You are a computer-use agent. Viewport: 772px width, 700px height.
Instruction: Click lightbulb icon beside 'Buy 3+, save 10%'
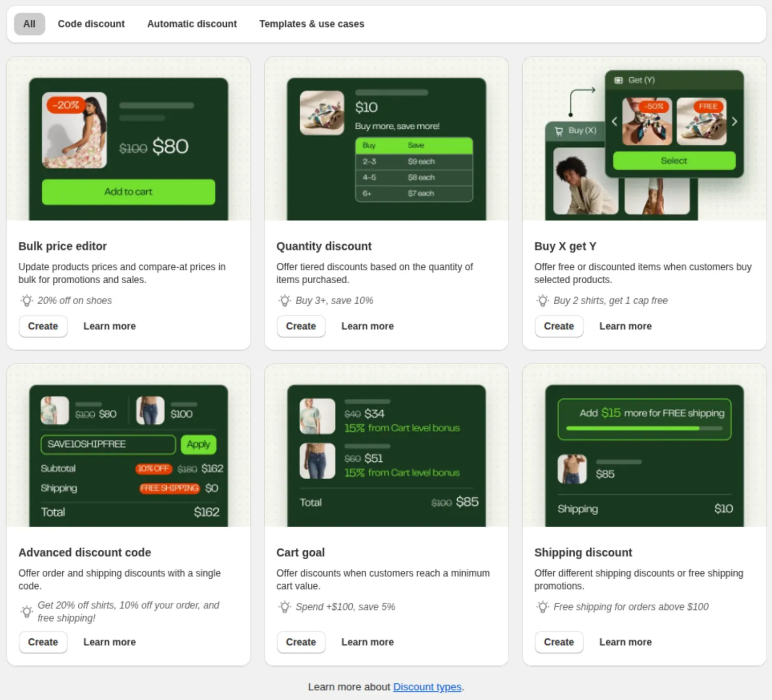coord(285,300)
